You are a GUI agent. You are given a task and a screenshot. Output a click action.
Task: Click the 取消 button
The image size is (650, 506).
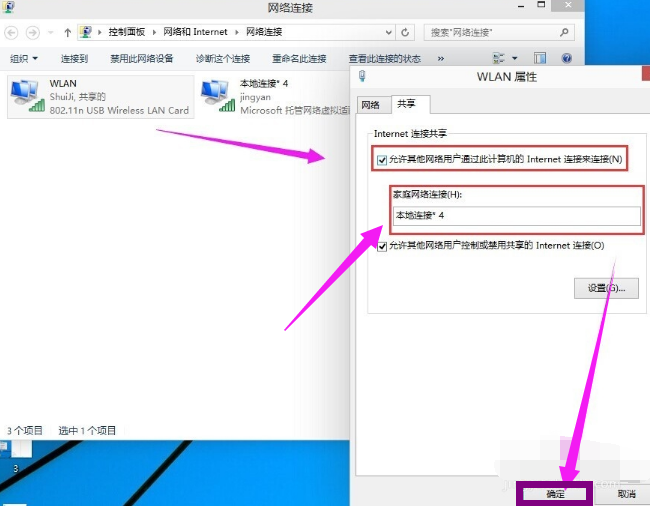click(x=625, y=493)
